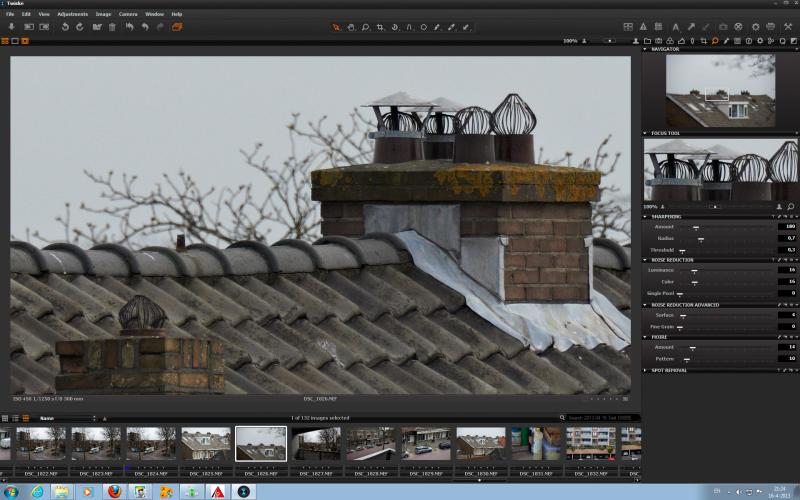Click the Import images arrow icon
Viewport: 800px width, 500px height.
[11, 27]
